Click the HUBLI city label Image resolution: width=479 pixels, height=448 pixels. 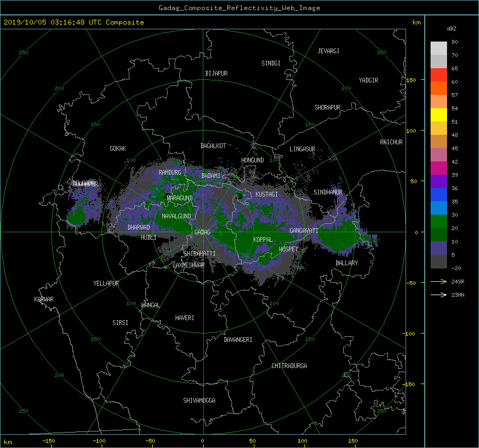click(148, 238)
